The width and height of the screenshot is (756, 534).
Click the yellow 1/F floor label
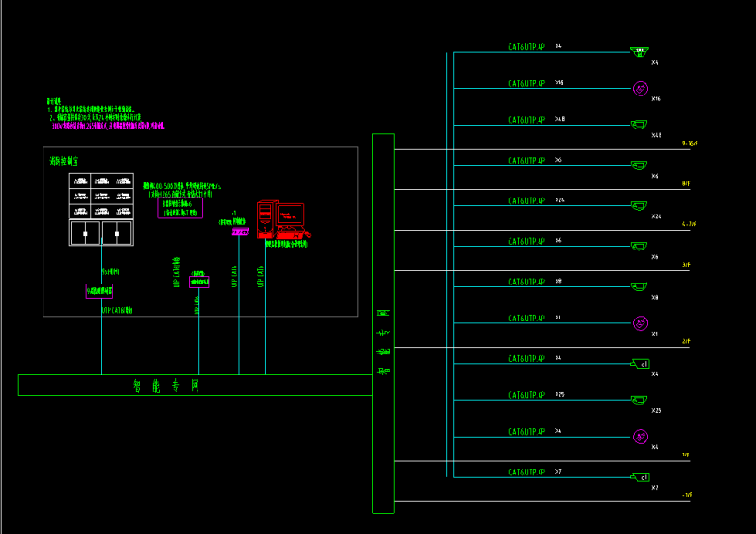(686, 456)
